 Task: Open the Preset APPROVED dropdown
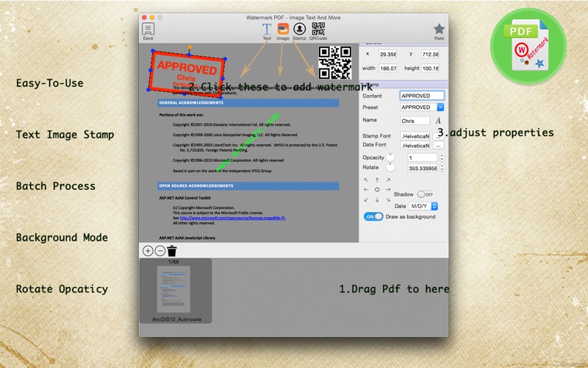click(422, 107)
